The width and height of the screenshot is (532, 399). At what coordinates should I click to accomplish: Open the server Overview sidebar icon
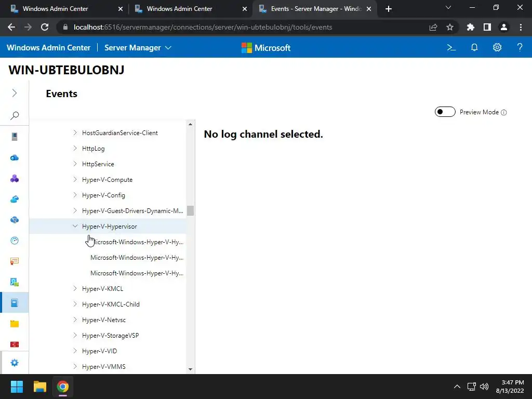[14, 137]
